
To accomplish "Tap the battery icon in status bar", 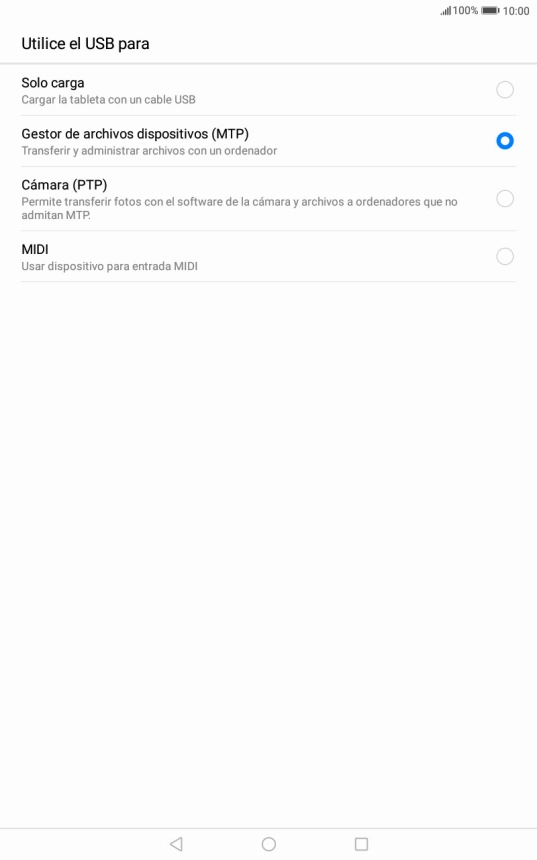I will [x=490, y=10].
